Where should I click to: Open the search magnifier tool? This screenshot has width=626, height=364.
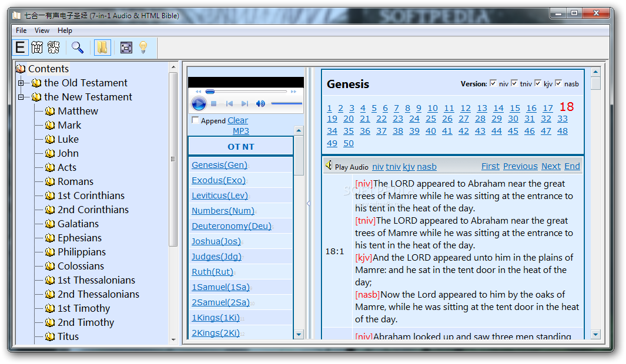click(78, 48)
